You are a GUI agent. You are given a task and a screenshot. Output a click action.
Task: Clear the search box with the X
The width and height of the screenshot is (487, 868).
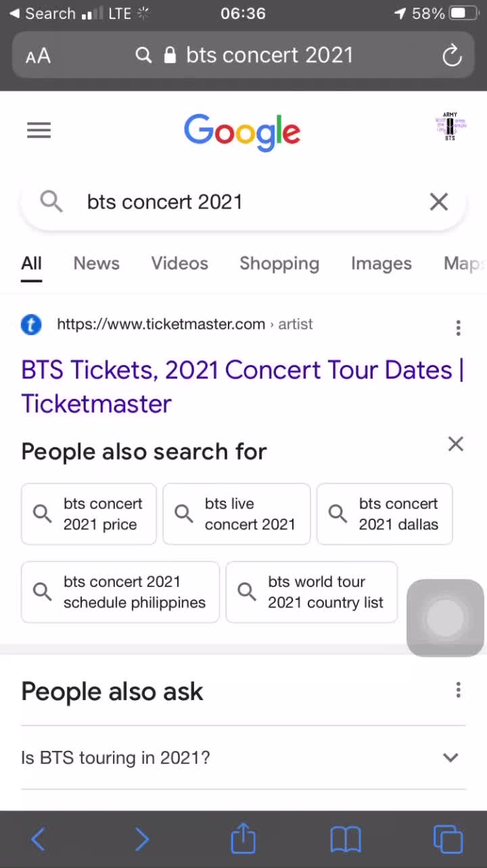(x=439, y=202)
